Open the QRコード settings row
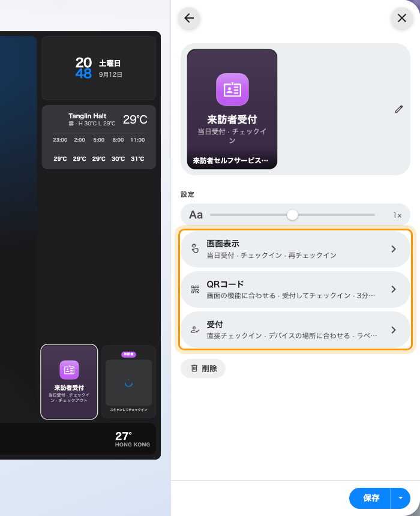This screenshot has height=516, width=420. [x=295, y=290]
